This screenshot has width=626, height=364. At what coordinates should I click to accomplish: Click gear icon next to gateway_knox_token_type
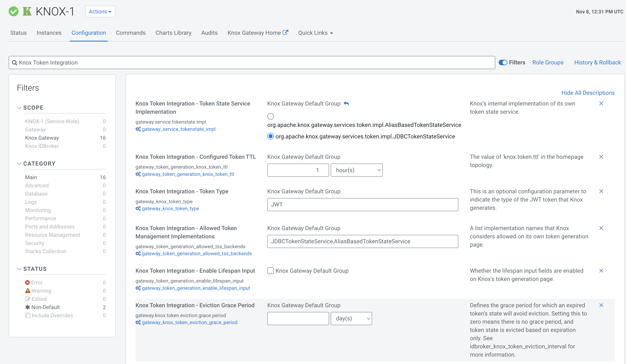(x=138, y=208)
